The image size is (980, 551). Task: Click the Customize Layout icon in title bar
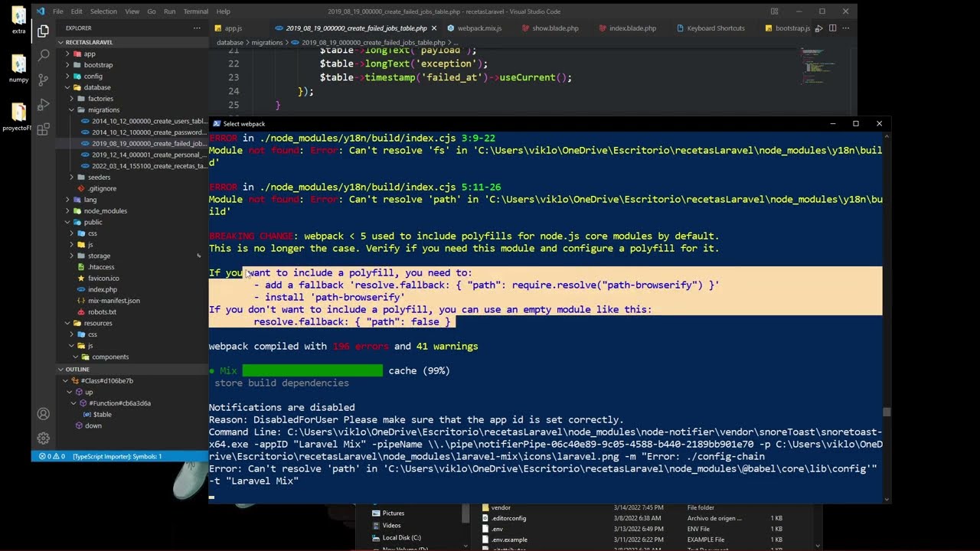tap(775, 11)
